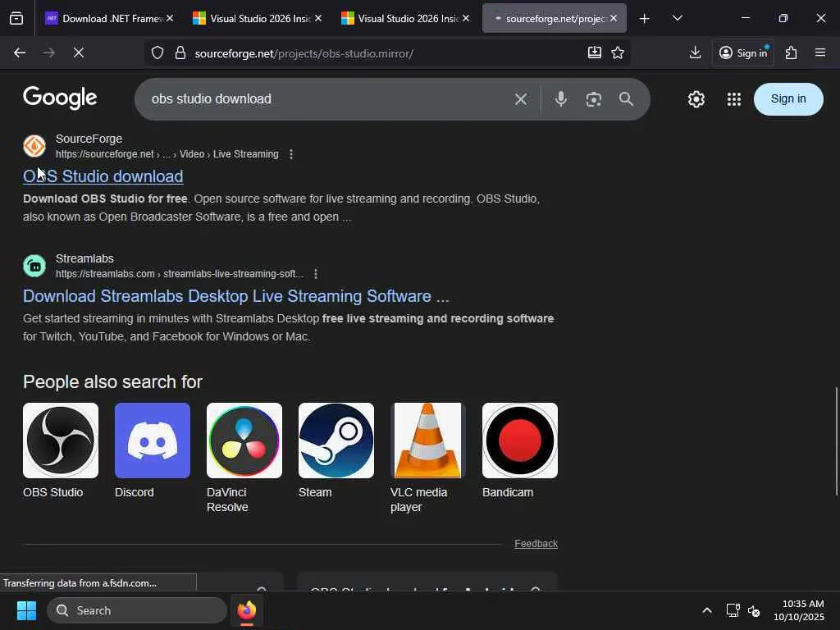Open the shield tracking protection icon
840x630 pixels.
(157, 53)
